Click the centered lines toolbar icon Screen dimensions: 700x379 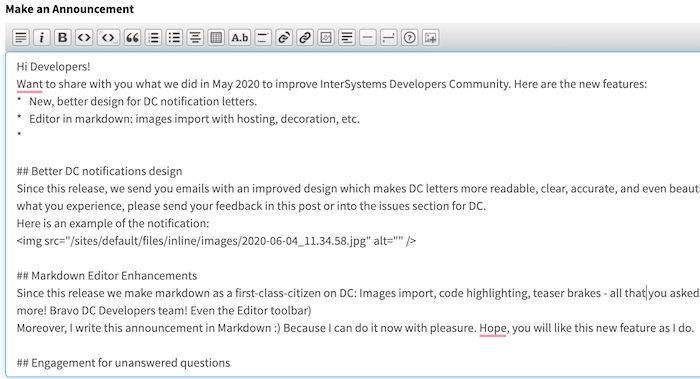coord(195,37)
